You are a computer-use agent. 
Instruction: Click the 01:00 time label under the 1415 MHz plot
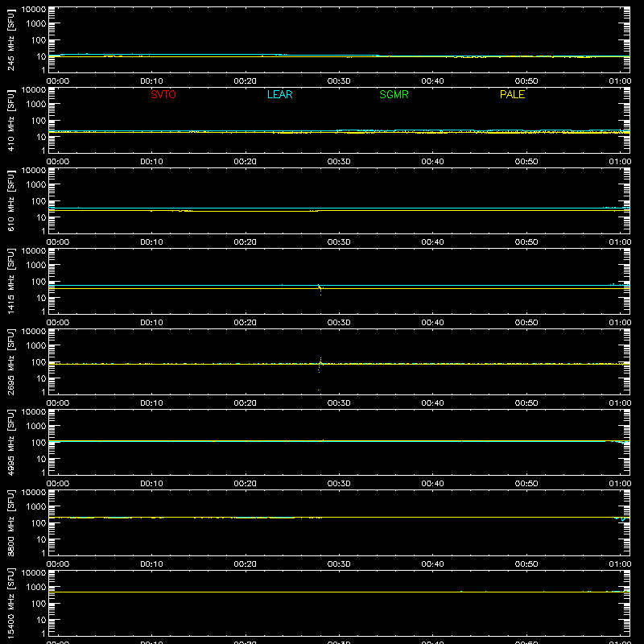click(620, 323)
